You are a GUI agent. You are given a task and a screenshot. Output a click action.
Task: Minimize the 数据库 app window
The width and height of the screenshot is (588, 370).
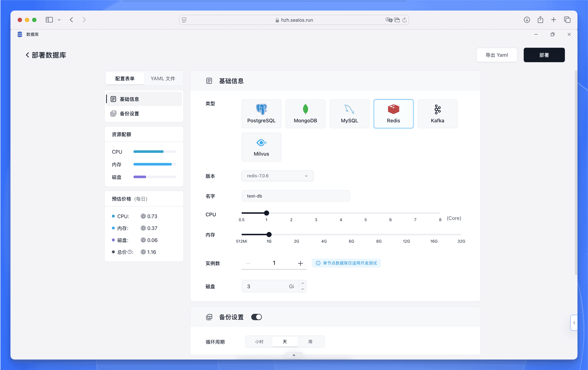tap(536, 35)
